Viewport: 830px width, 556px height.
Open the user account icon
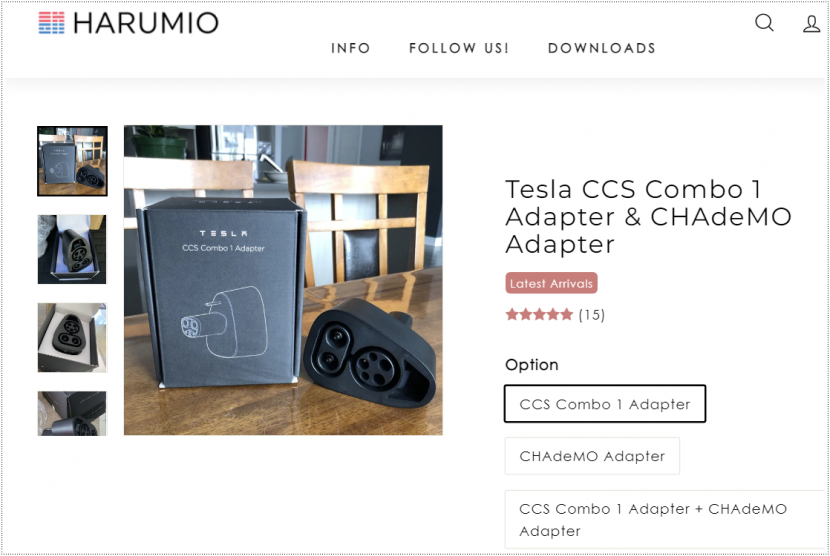tap(811, 23)
